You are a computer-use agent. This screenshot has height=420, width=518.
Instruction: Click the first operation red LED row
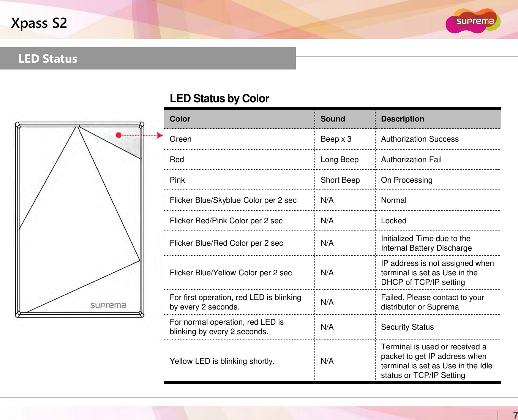235,302
